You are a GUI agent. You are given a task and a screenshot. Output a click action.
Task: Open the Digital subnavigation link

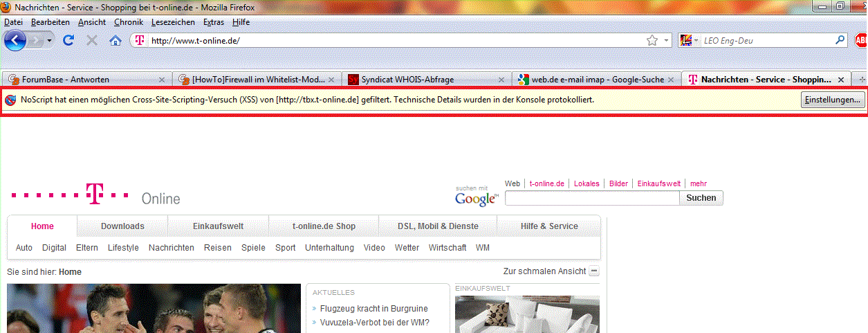pyautogui.click(x=54, y=247)
